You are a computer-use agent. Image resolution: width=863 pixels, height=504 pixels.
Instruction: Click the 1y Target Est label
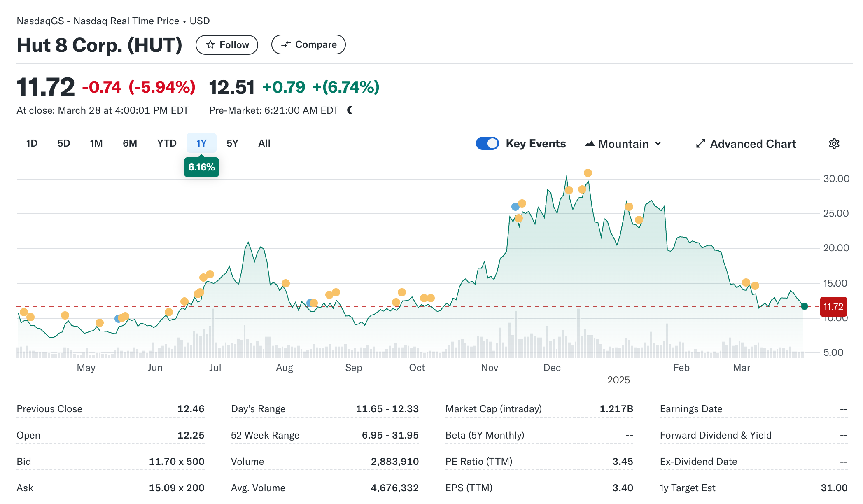[687, 488]
